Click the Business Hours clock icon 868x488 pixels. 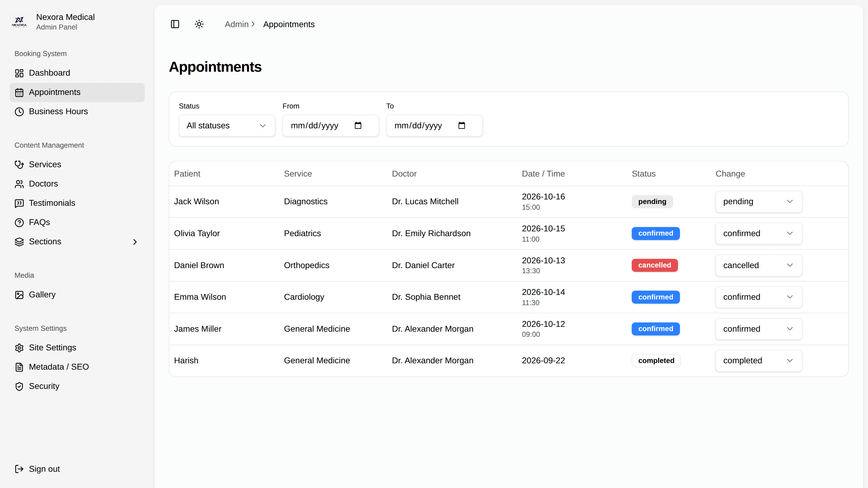tap(19, 111)
